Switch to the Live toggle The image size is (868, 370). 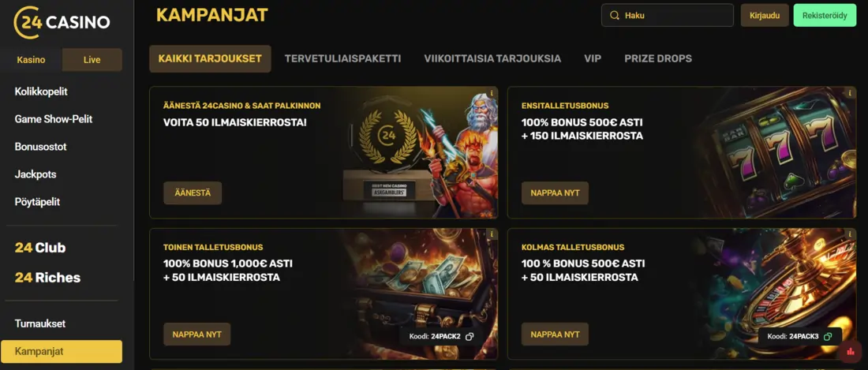click(92, 60)
